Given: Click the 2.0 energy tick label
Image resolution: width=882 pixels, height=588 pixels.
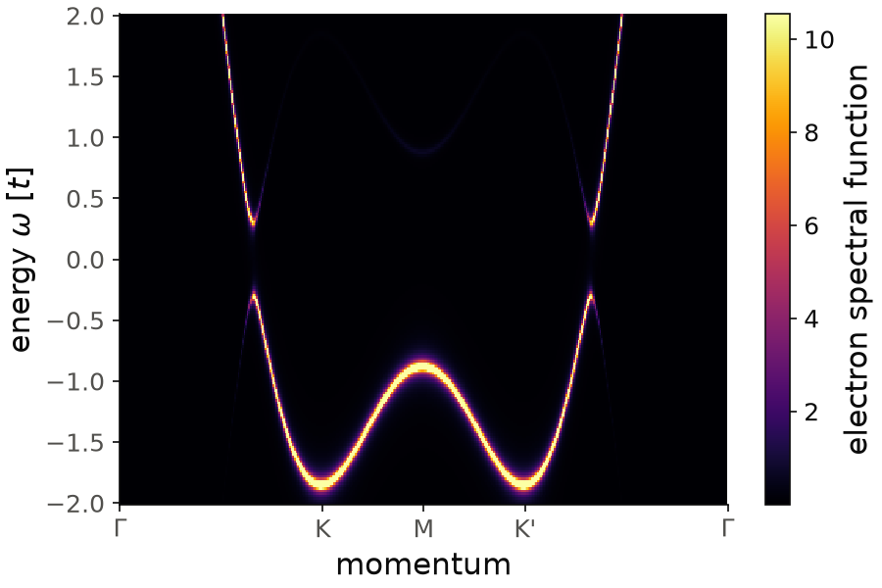Looking at the screenshot, I should click(x=85, y=17).
